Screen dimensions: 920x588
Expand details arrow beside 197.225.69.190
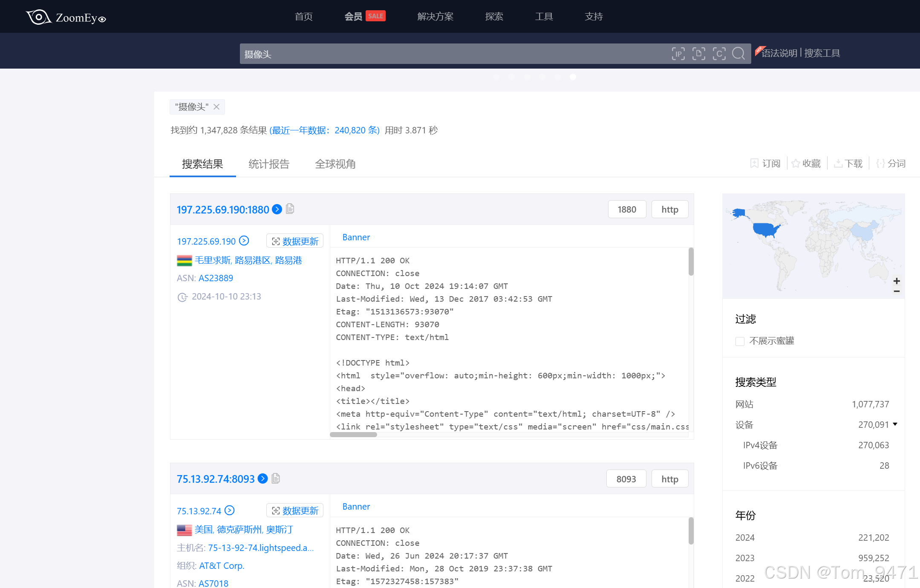(x=244, y=241)
